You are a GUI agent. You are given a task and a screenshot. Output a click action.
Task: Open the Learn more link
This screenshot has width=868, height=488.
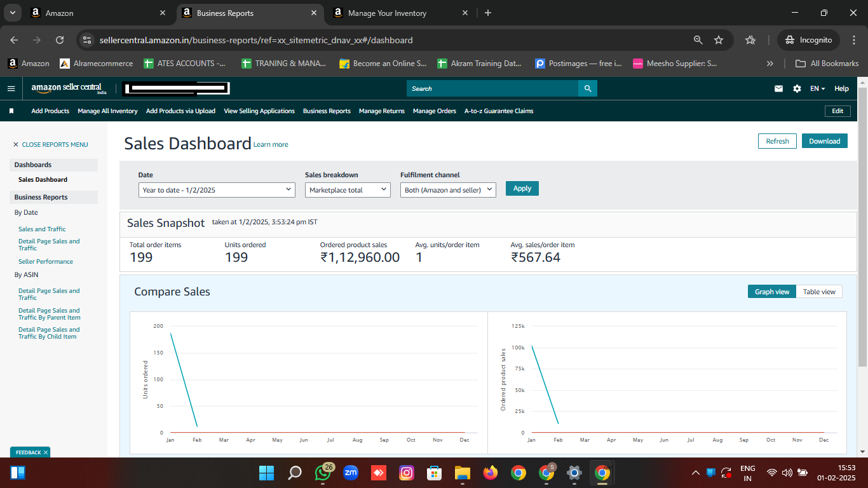[271, 144]
